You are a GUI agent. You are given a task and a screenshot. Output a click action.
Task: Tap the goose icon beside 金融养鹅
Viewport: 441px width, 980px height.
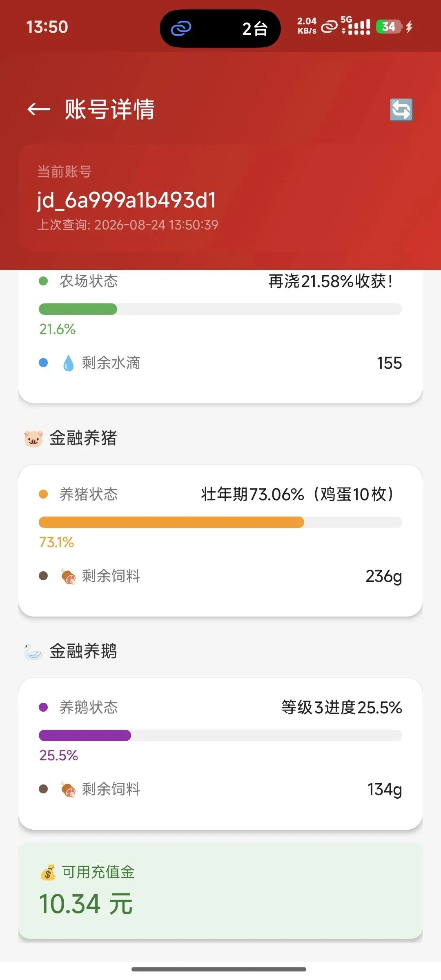click(x=33, y=651)
